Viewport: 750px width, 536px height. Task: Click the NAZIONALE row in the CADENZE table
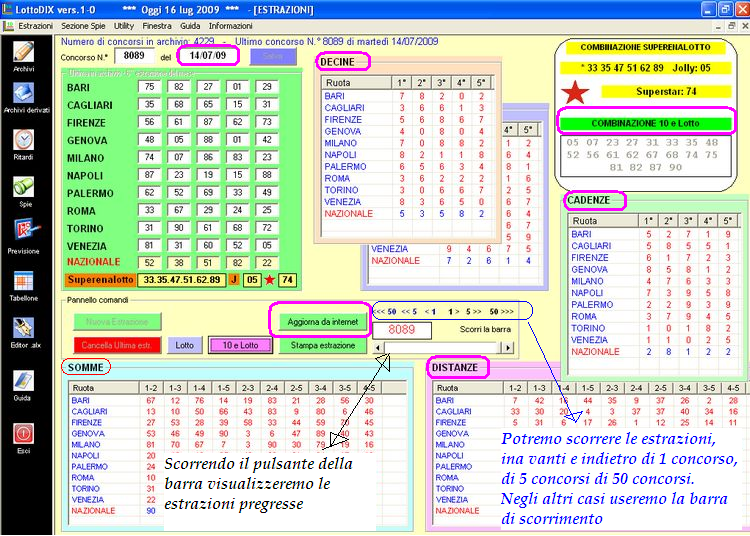[x=653, y=351]
